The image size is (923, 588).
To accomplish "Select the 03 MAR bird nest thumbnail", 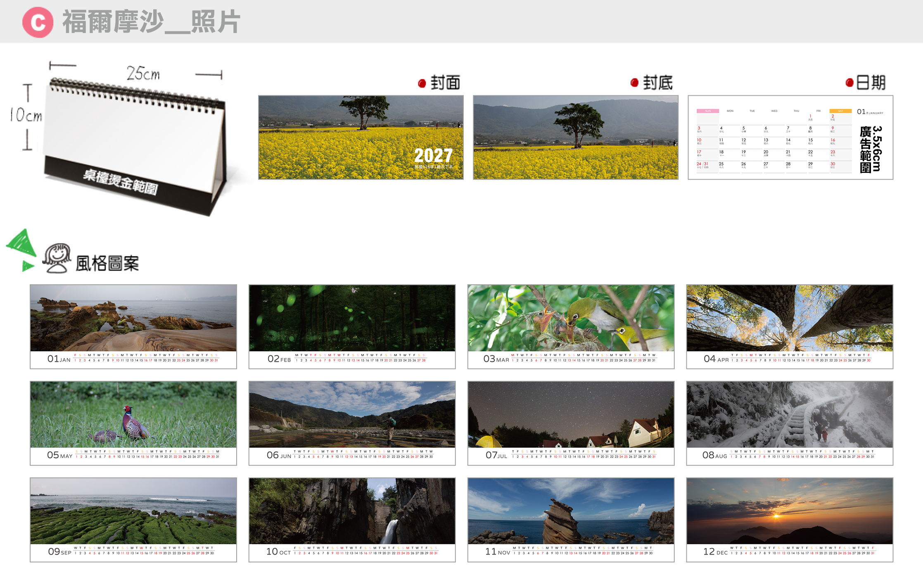I will [571, 326].
